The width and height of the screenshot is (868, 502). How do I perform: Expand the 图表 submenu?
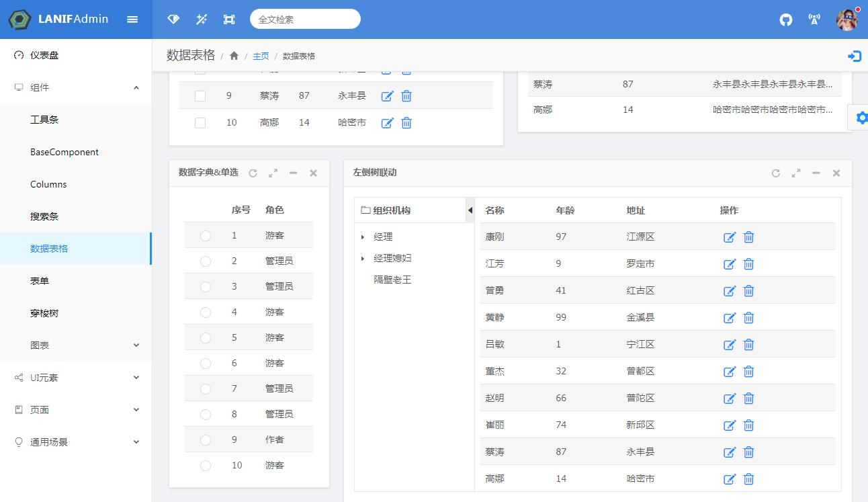coord(136,345)
